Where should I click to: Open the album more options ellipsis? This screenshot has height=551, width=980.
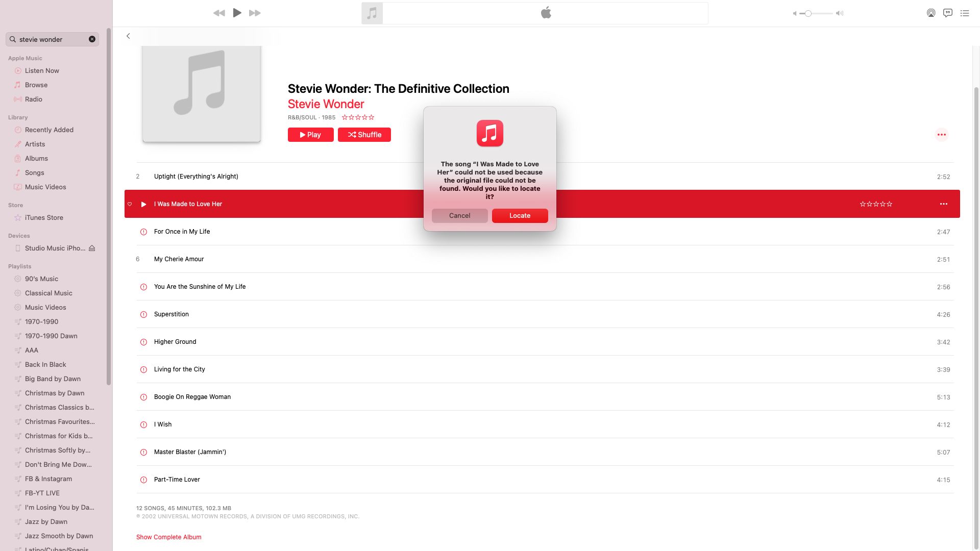942,135
